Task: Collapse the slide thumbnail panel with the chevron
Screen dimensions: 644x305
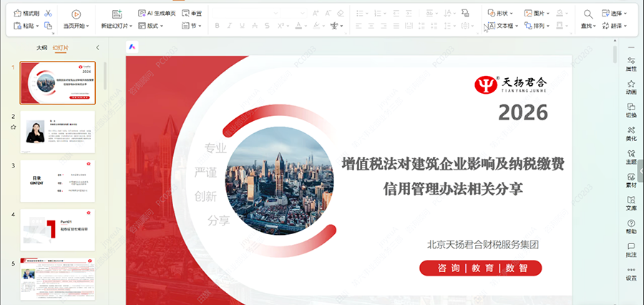Action: coord(98,48)
